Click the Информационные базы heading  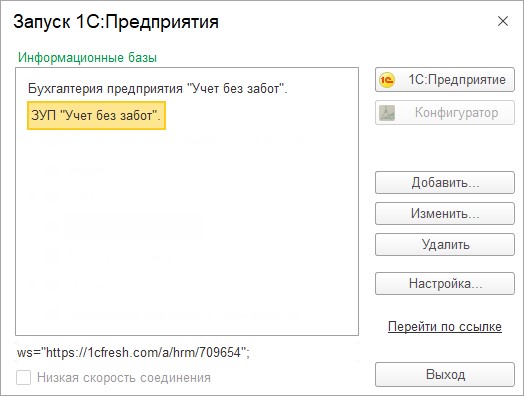coord(87,57)
